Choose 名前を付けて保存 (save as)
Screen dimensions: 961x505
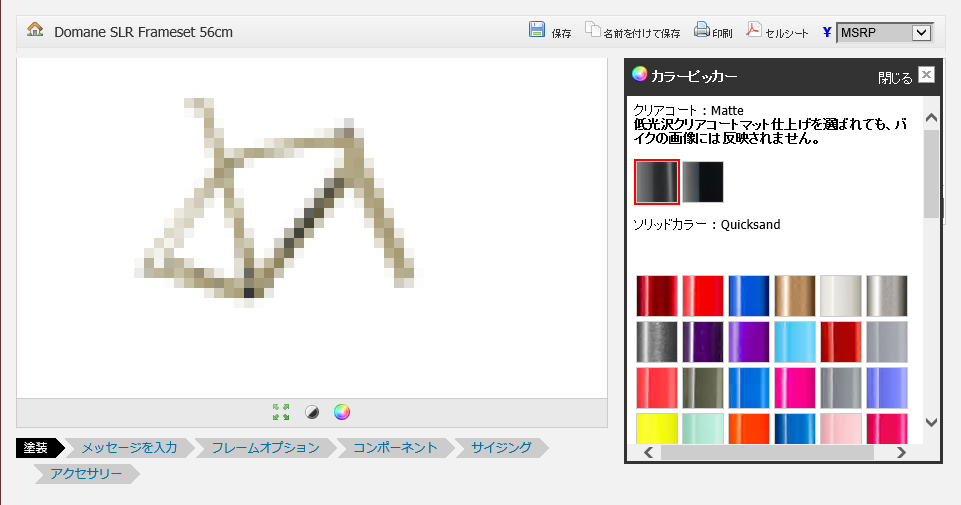point(632,31)
